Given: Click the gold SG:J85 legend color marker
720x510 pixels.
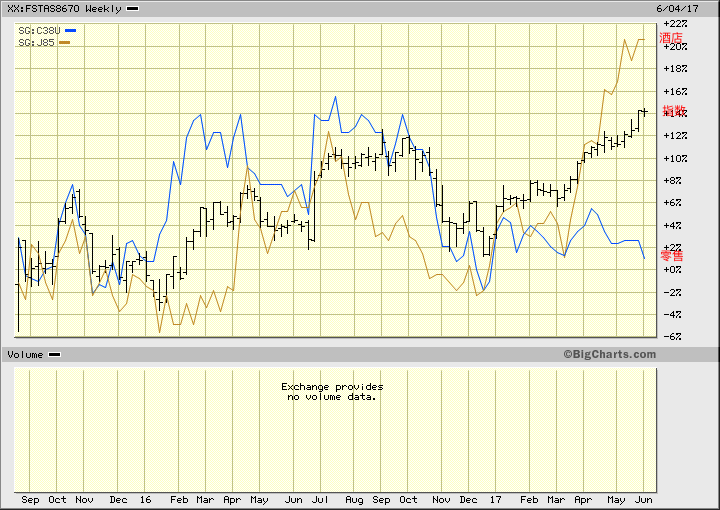Looking at the screenshot, I should click(65, 42).
